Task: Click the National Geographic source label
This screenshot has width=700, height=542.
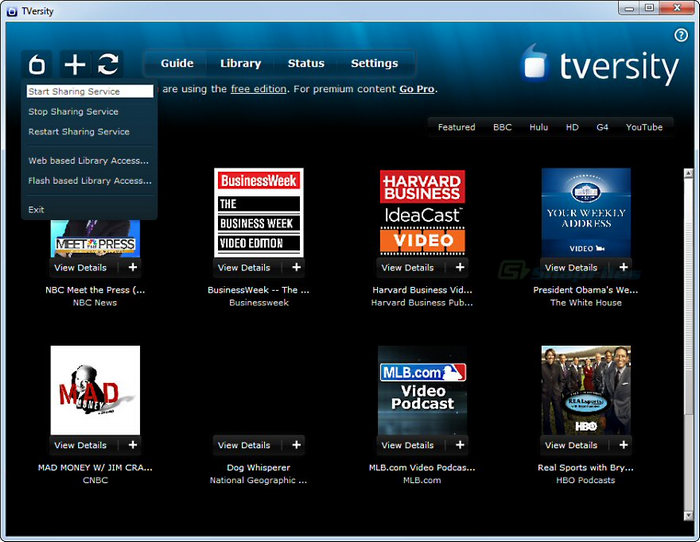Action: pos(258,480)
